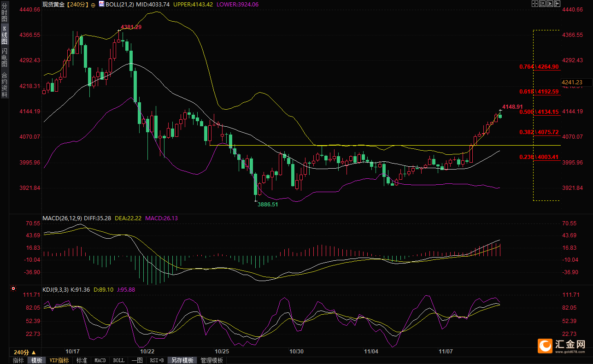Open the 240分 period selector
This screenshot has height=364, width=593.
click(25, 352)
